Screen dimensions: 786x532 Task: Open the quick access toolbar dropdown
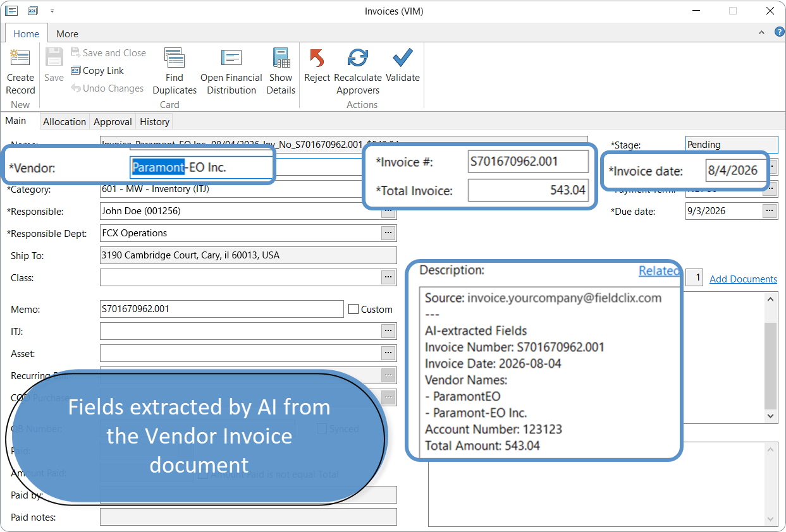pos(52,11)
